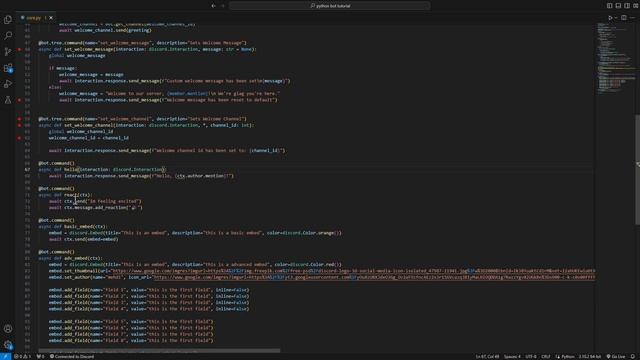This screenshot has height=360, width=640.
Task: Click the Go Forward arrow in title bar
Action: coord(223,6)
